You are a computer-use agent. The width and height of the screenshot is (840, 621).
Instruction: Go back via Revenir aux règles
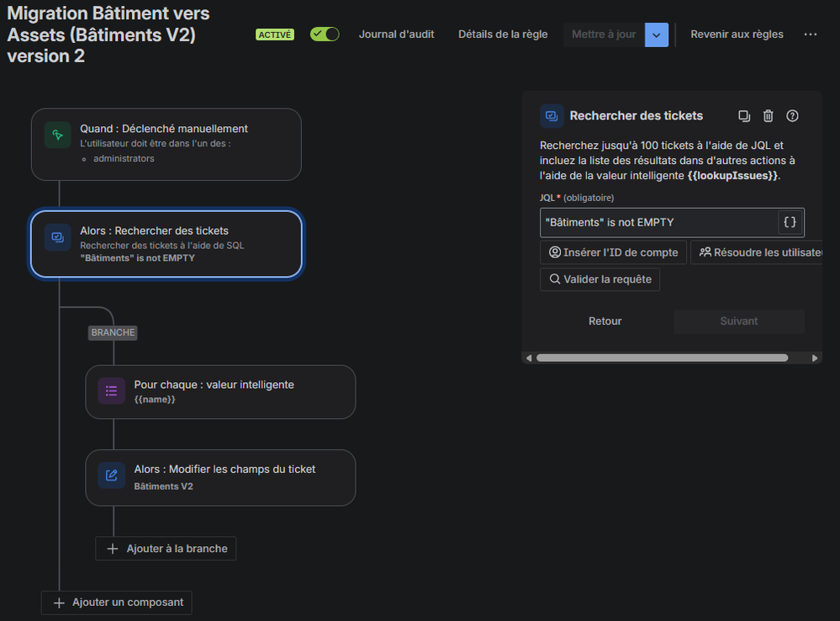(737, 34)
